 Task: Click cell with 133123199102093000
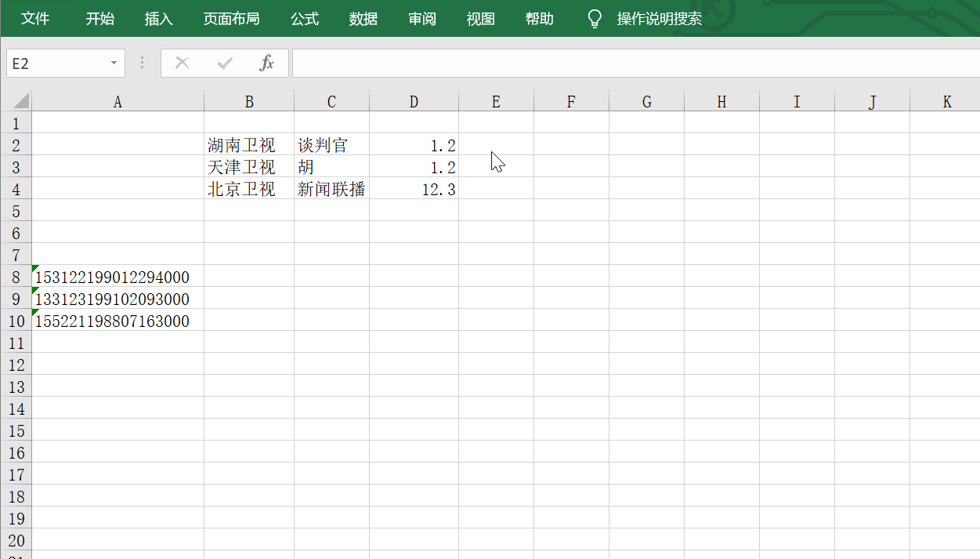point(118,299)
